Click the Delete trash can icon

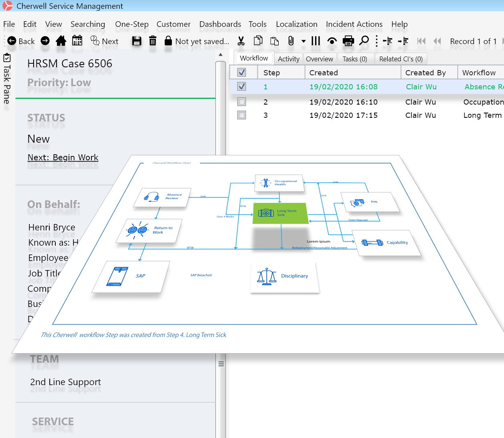[x=153, y=41]
